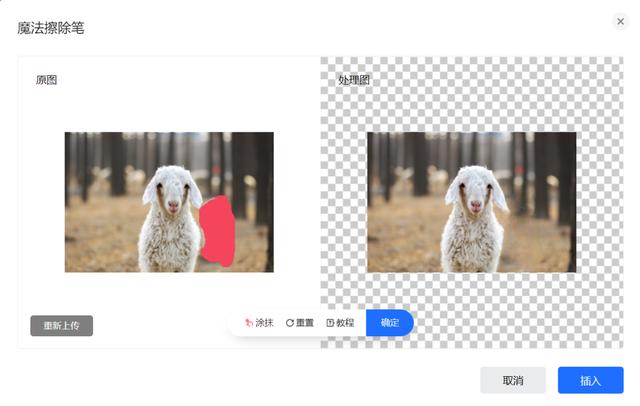This screenshot has width=640, height=406.
Task: Click the 原图 label
Action: (x=46, y=80)
